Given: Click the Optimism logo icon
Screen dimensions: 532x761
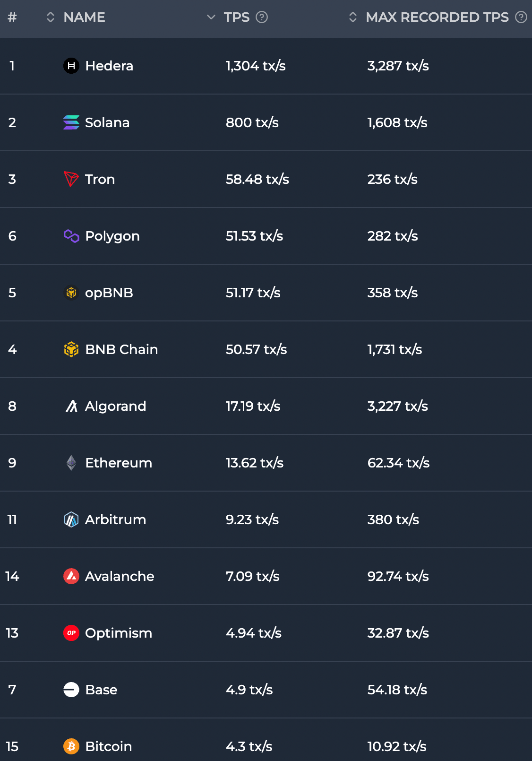Looking at the screenshot, I should (71, 633).
